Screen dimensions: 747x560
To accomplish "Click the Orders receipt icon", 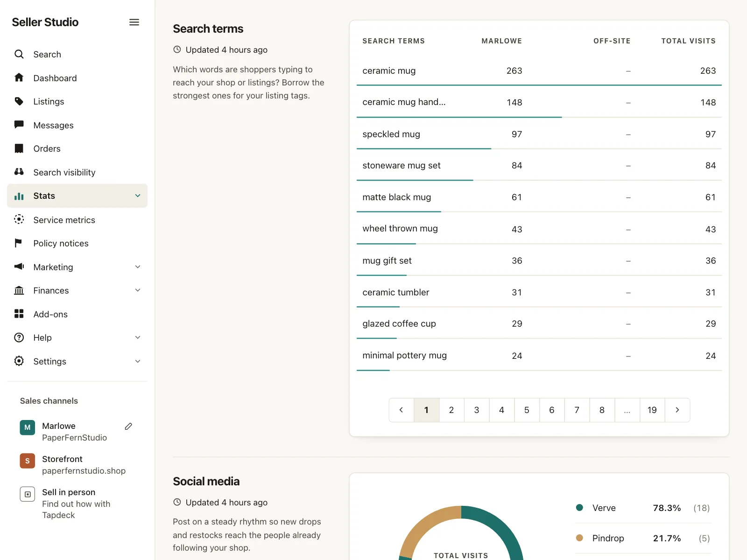I will pyautogui.click(x=19, y=148).
